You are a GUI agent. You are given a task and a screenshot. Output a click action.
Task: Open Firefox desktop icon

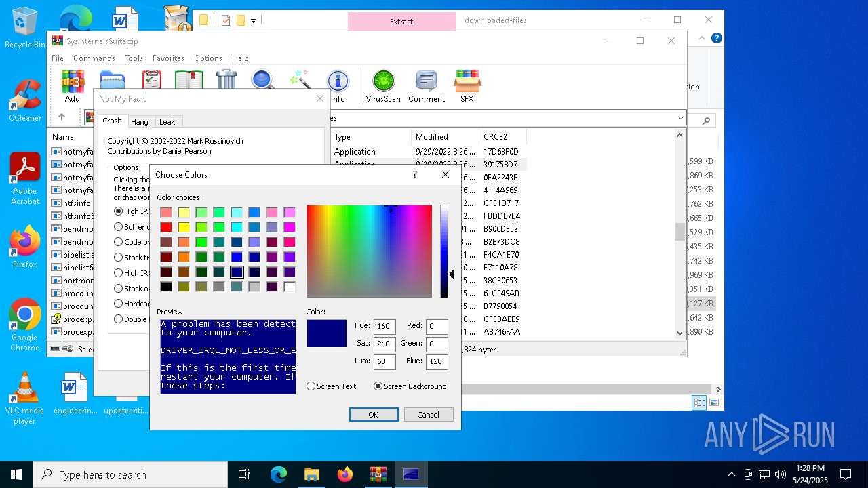(x=25, y=247)
